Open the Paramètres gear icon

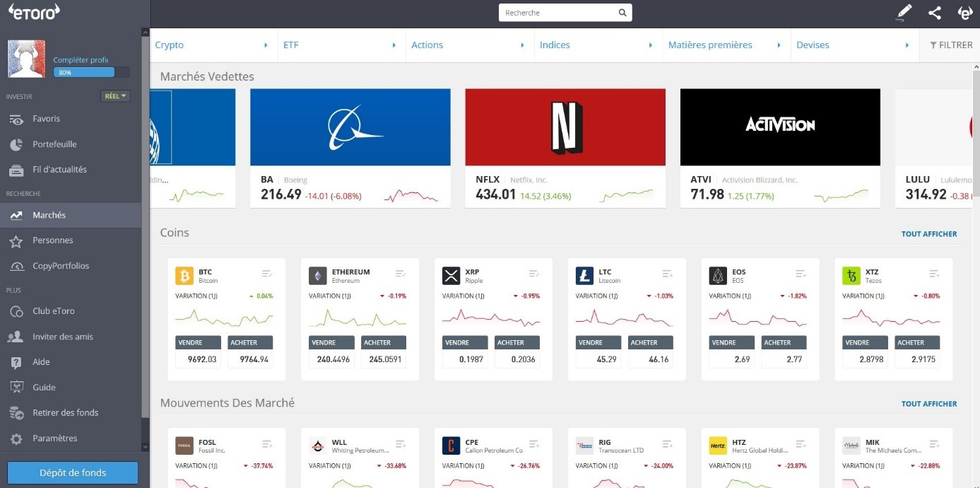20,438
